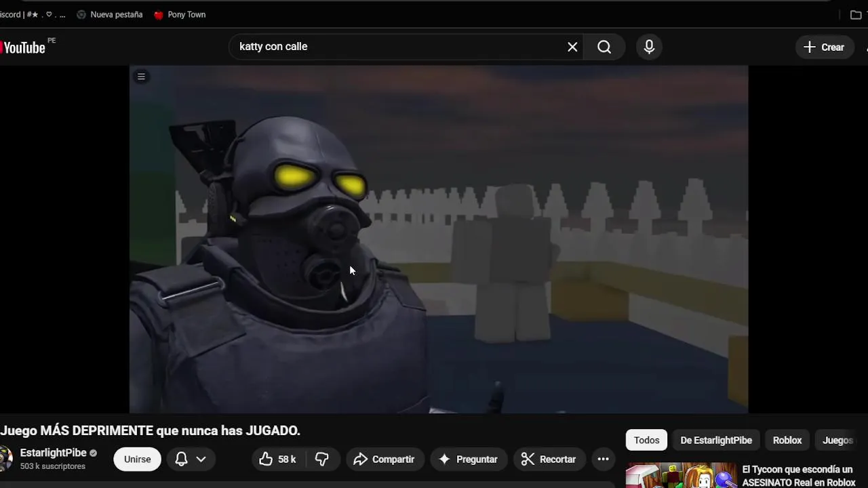
Task: Open the Nueva pestaña bookmark
Action: click(x=110, y=14)
